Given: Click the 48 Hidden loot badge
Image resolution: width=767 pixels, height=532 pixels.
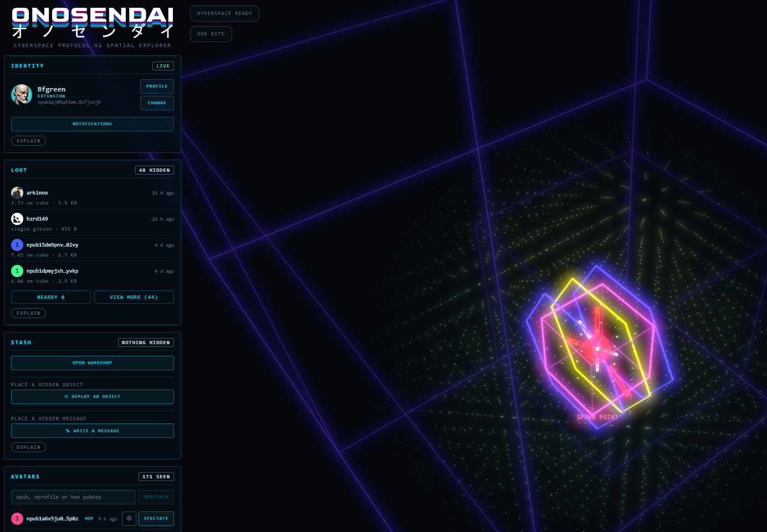Looking at the screenshot, I should coord(155,170).
